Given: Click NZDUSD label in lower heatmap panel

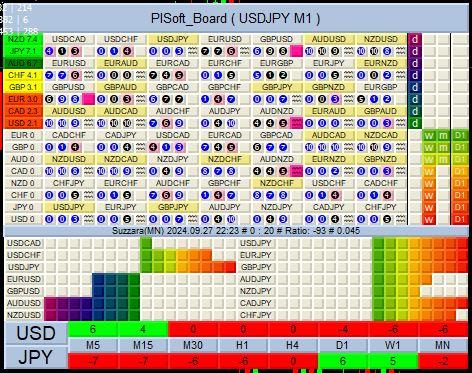Looking at the screenshot, I should (24, 315).
